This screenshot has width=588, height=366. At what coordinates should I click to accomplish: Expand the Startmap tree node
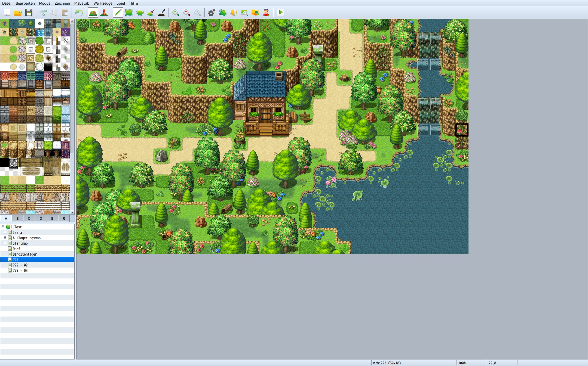point(5,243)
